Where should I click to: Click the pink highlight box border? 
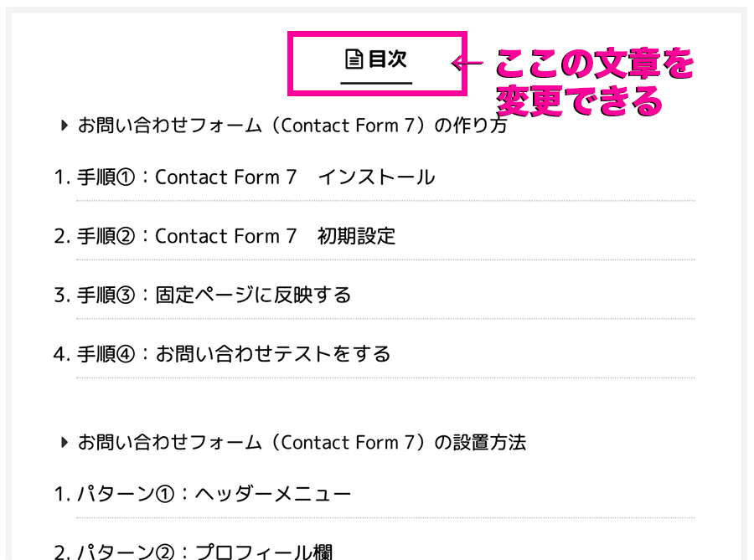tap(378, 33)
